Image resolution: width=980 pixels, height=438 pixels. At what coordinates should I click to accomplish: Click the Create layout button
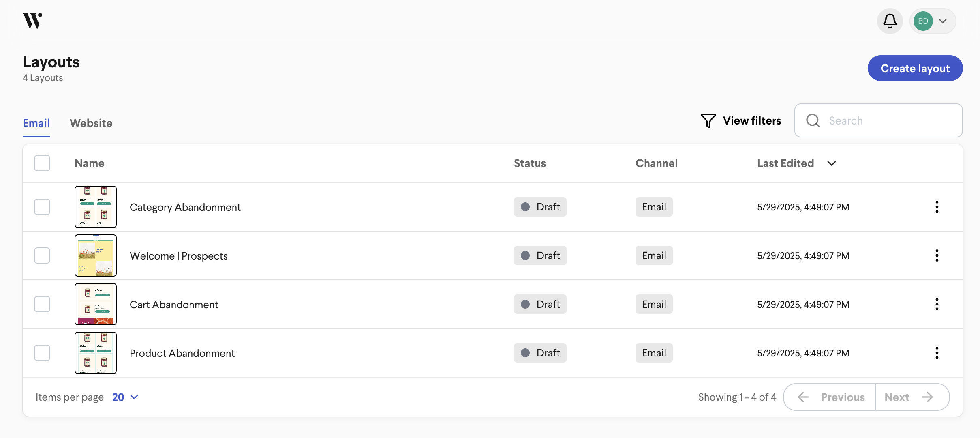click(x=915, y=68)
